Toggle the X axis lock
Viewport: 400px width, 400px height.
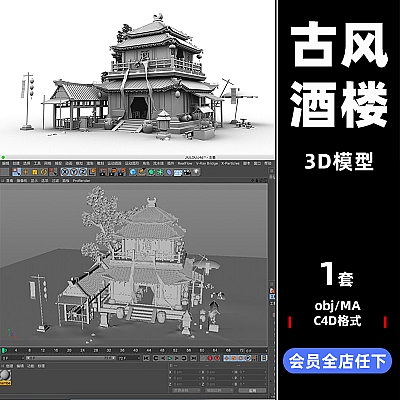pos(65,172)
